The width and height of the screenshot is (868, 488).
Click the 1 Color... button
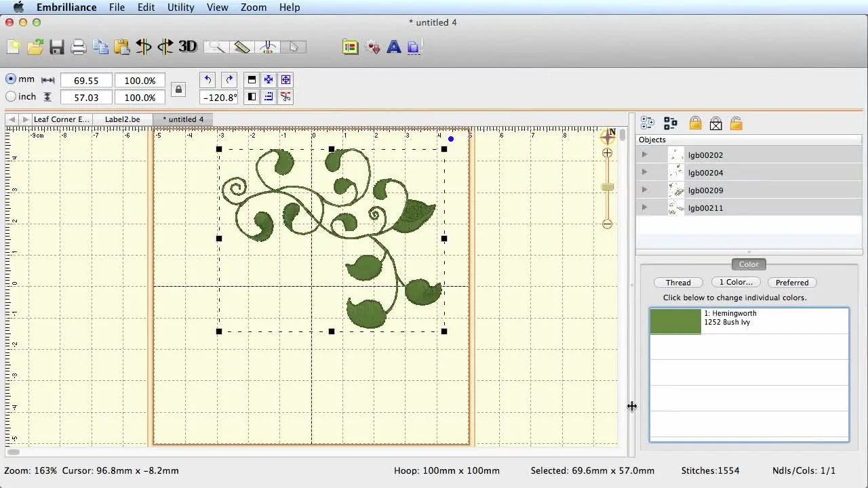click(x=736, y=282)
